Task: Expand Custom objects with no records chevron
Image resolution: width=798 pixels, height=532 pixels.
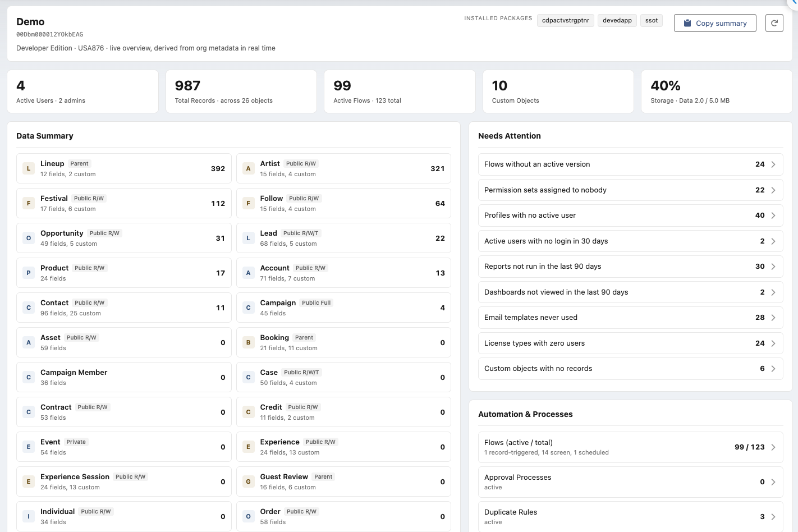Action: tap(773, 369)
